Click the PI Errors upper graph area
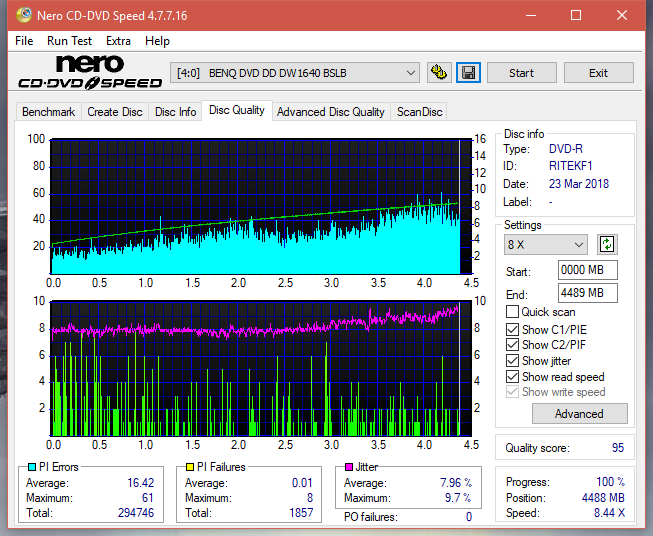Image resolution: width=653 pixels, height=536 pixels. 261,207
